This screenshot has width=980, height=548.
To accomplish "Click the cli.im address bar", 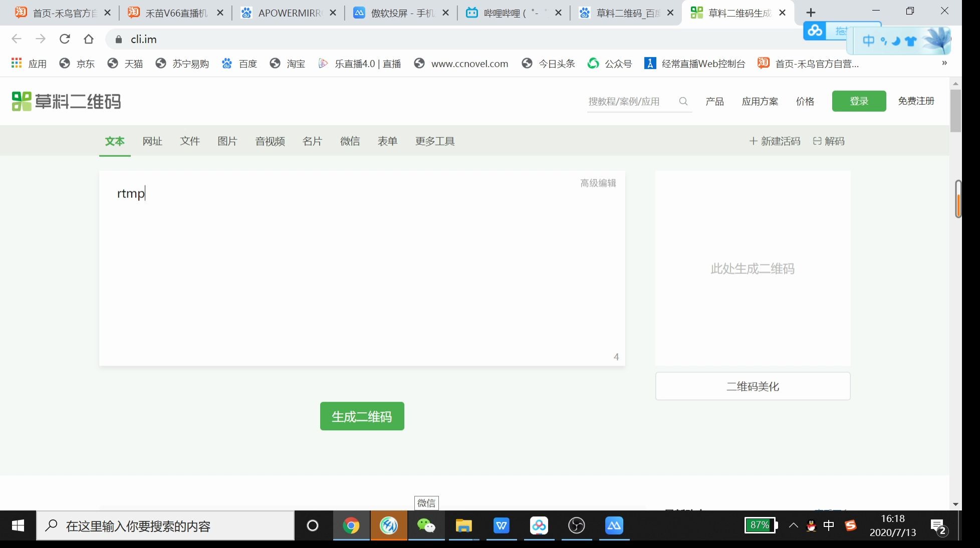I will (x=451, y=39).
